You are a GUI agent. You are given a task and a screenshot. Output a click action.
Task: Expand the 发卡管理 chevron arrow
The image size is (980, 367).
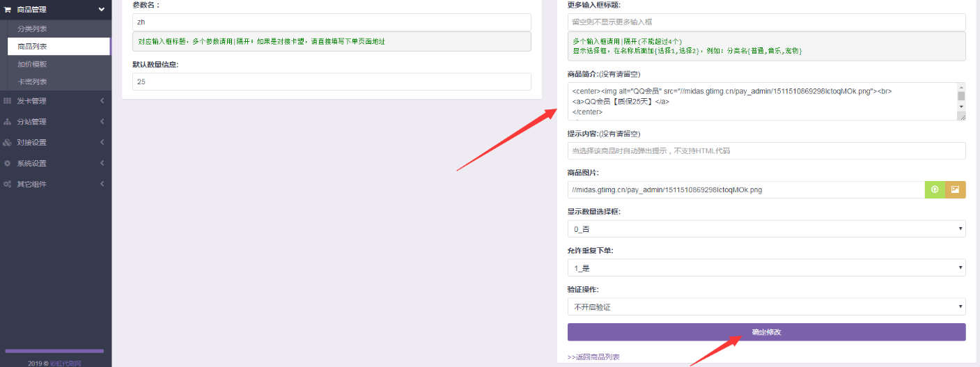coord(102,101)
